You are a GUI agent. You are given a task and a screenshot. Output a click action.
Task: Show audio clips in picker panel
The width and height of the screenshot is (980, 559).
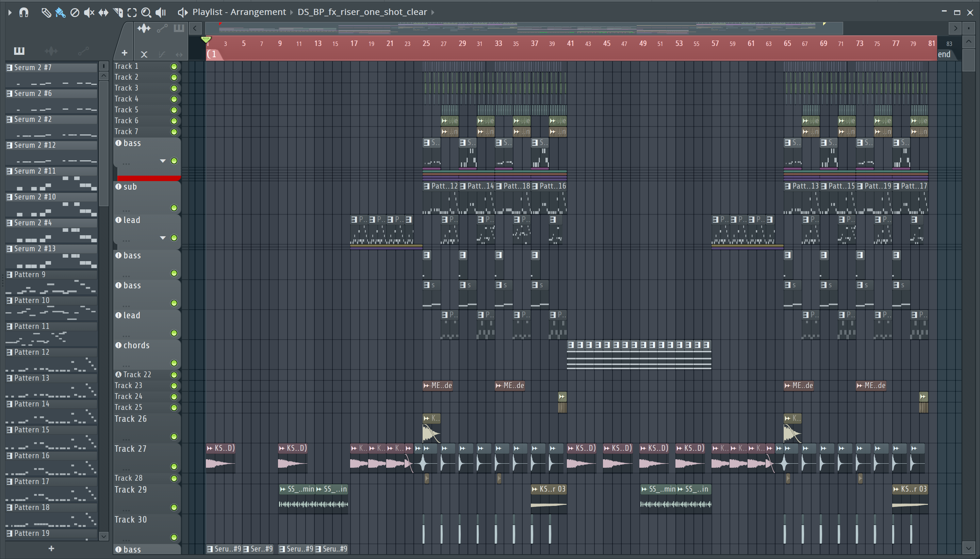click(x=51, y=50)
